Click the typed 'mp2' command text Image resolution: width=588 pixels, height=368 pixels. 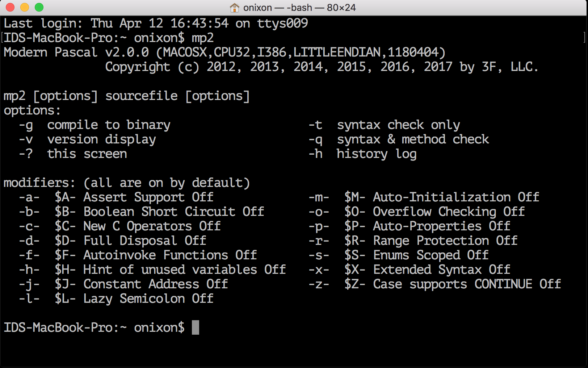tap(203, 38)
